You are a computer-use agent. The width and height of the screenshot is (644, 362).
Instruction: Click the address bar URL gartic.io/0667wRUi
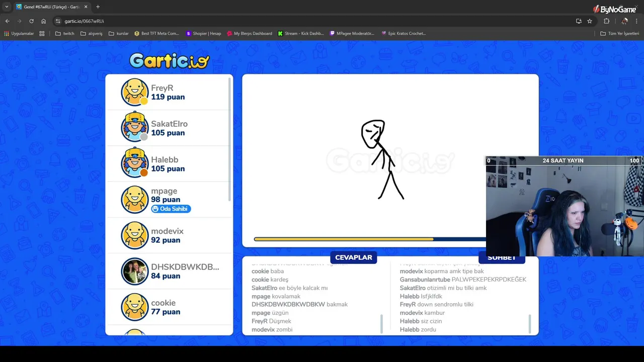click(84, 21)
